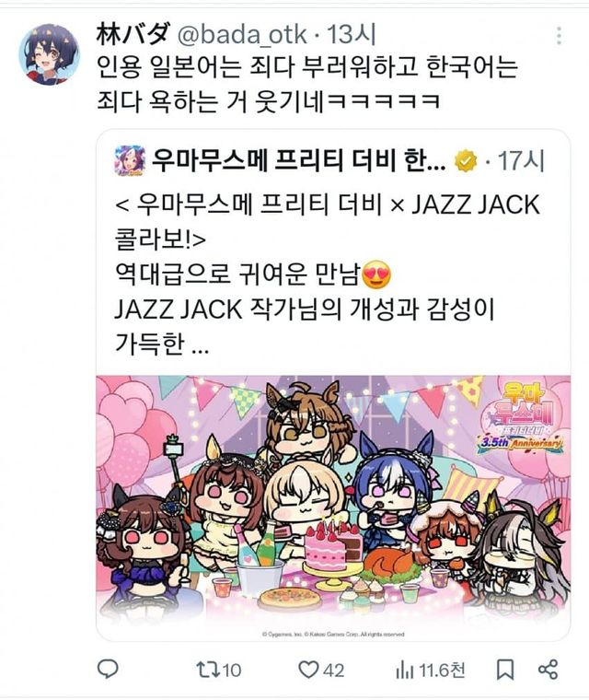Open the 林バダ profile avatar
The image size is (589, 700).
49,54
